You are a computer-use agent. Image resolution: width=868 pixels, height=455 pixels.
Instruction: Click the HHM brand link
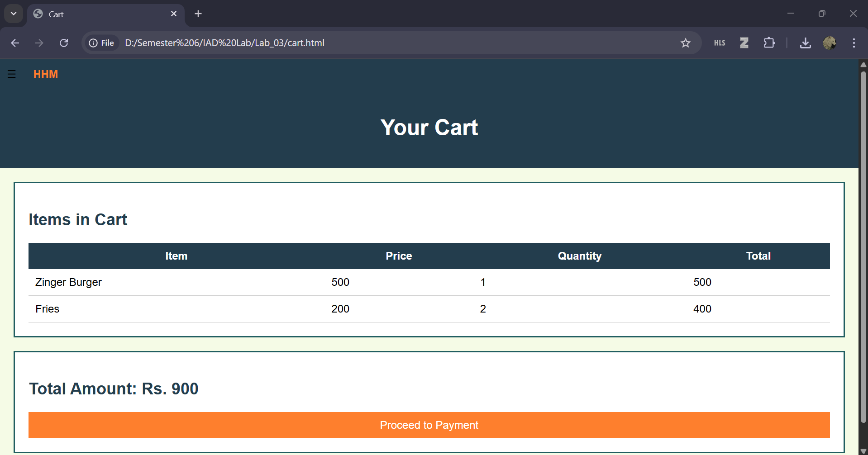[x=45, y=74]
